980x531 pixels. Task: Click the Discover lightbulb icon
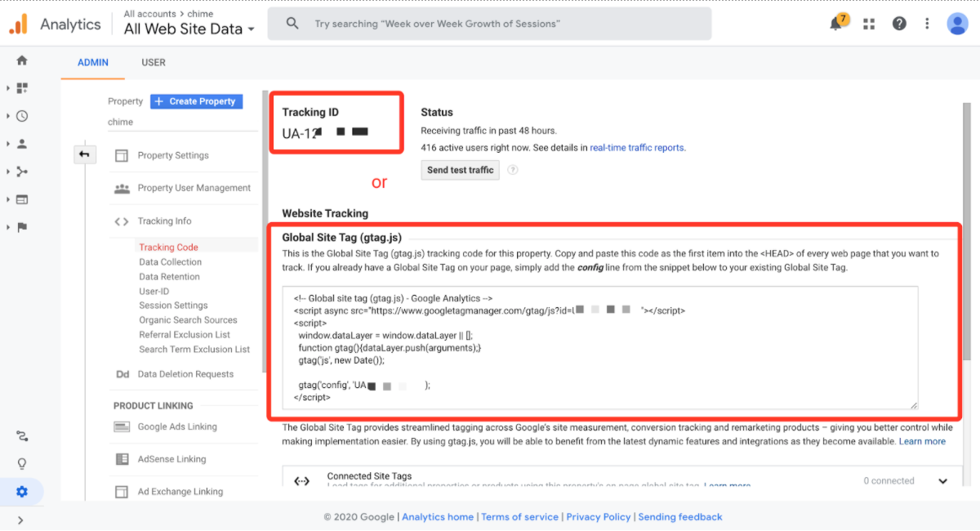click(x=22, y=464)
